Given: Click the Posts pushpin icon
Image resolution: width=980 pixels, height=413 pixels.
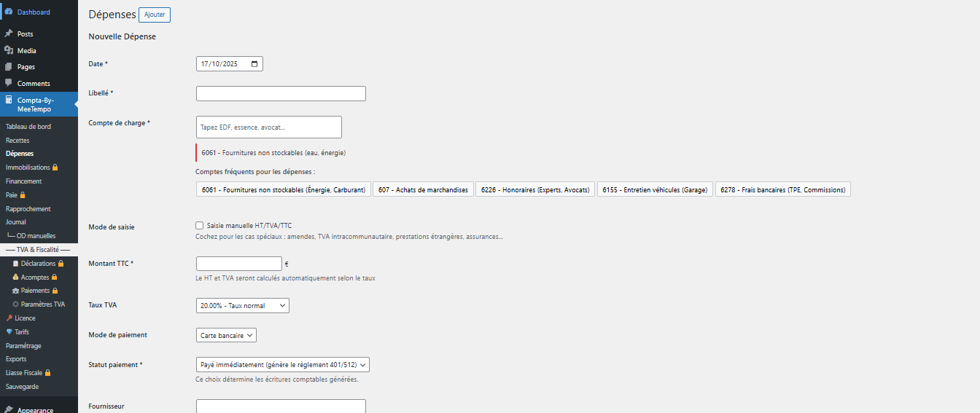Looking at the screenshot, I should click(9, 34).
